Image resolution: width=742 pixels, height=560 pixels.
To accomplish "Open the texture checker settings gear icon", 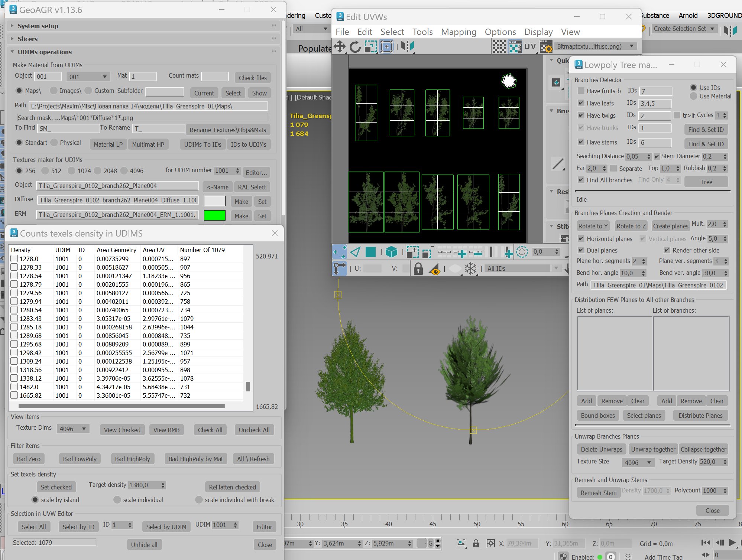I will pos(546,47).
